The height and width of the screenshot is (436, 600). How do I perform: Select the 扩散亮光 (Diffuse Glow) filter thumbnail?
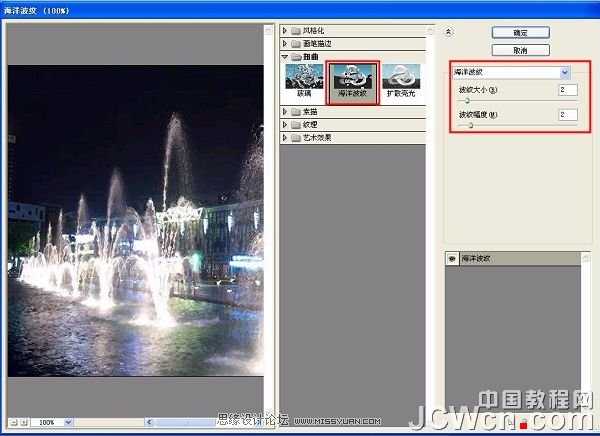(401, 81)
